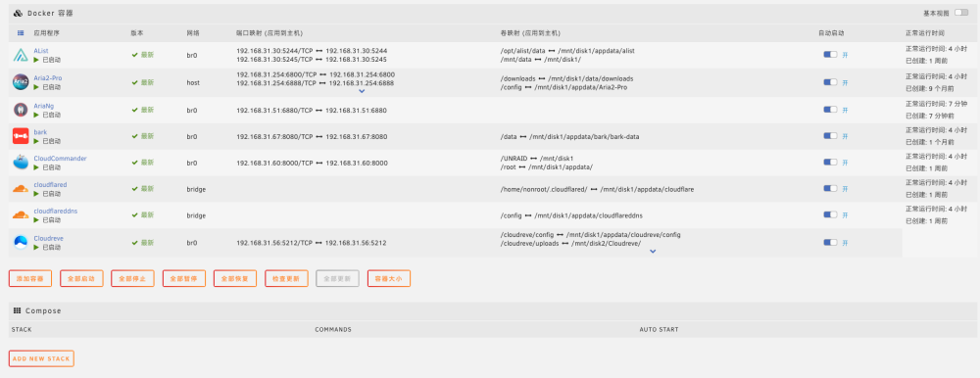This screenshot has width=980, height=378.
Task: Click the Docker containers header icon
Action: point(18,13)
